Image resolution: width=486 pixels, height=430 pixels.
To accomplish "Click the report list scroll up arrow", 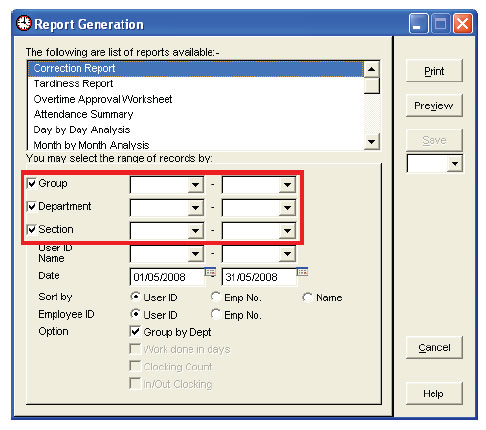I will pos(371,69).
